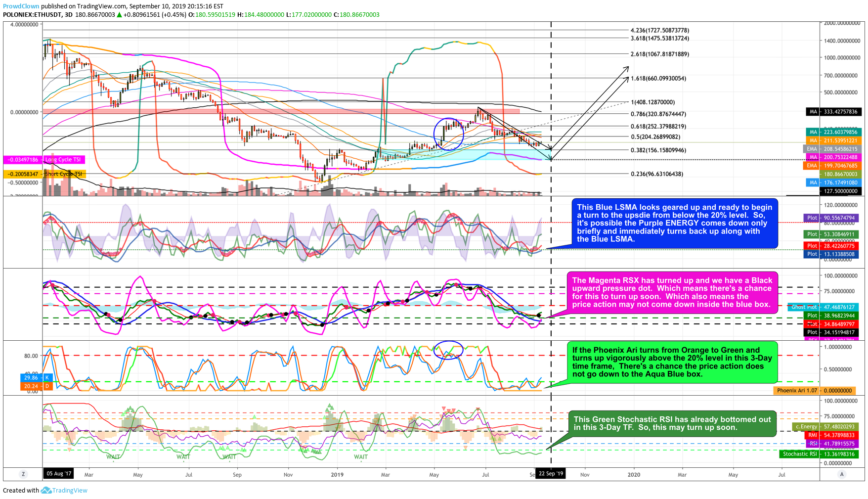The image size is (868, 499).
Task: Open the TradingView link in the footer
Action: [70, 491]
